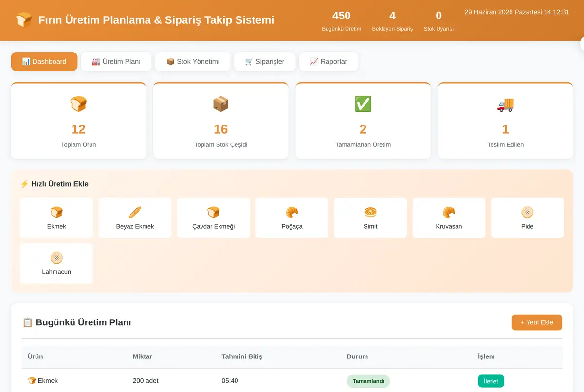Click the date and time display
584x392 pixels.
tap(517, 12)
